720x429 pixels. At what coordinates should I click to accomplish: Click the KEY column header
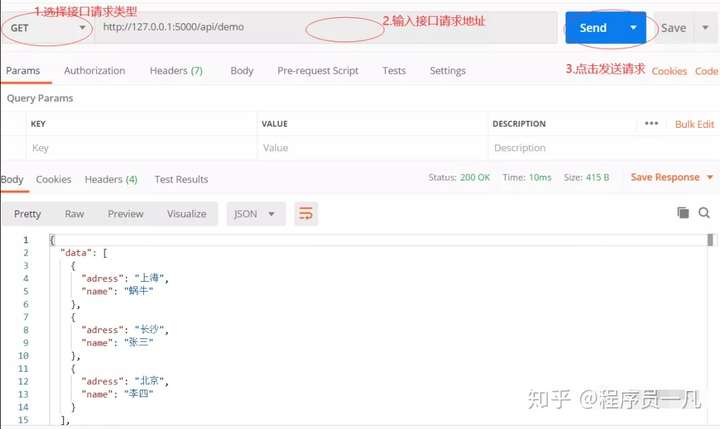tap(38, 124)
